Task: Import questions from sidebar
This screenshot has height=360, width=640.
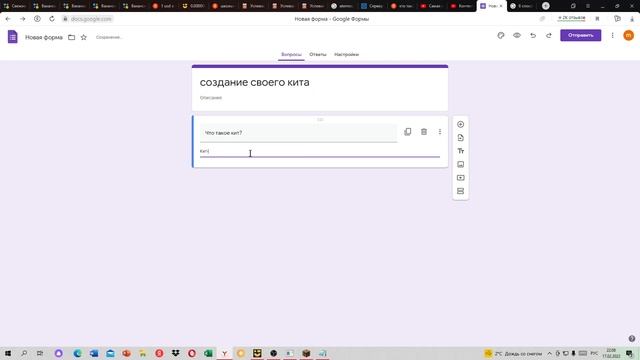Action: click(460, 138)
